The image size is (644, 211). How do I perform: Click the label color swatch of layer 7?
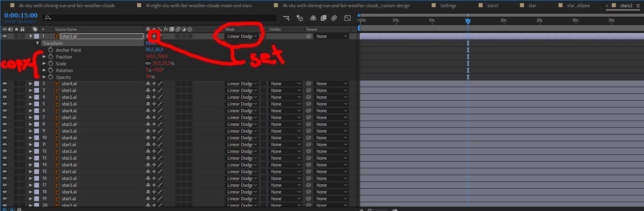[x=37, y=117]
